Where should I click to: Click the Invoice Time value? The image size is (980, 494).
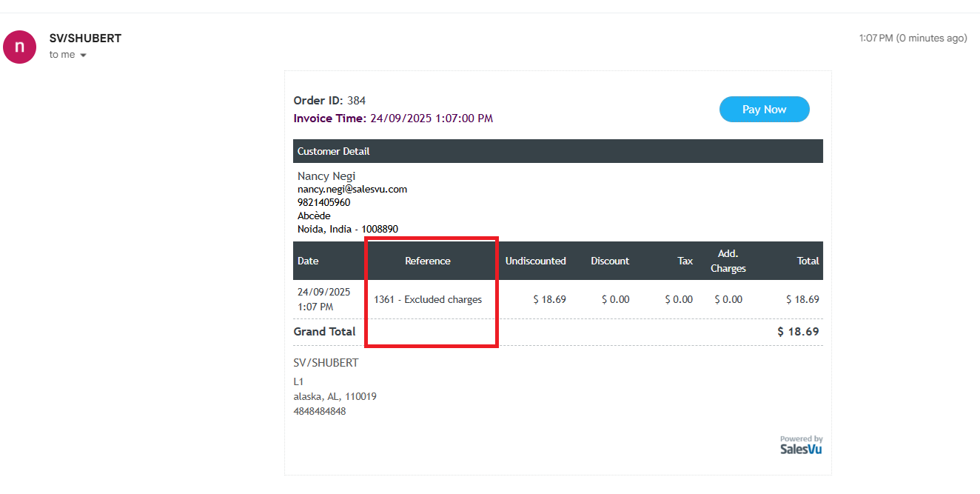tap(432, 119)
